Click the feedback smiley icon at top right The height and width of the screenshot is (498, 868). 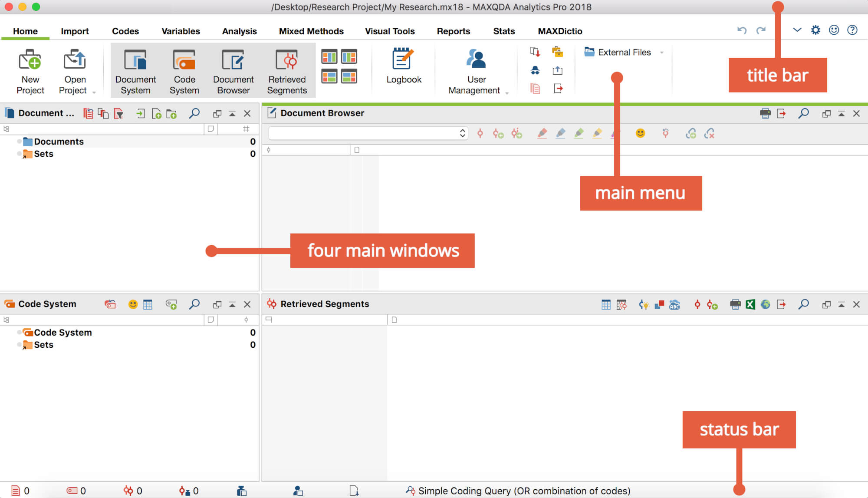tap(834, 30)
